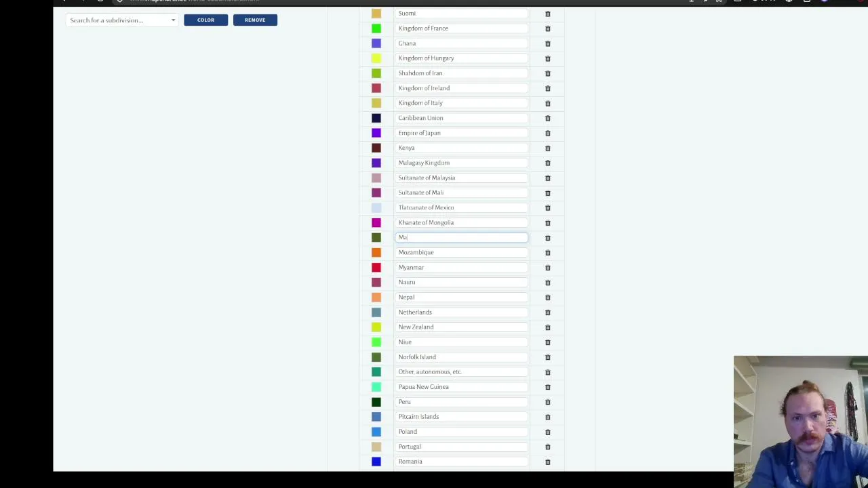Delete the Suomi entry with its trash icon
This screenshot has height=488, width=868.
[548, 14]
